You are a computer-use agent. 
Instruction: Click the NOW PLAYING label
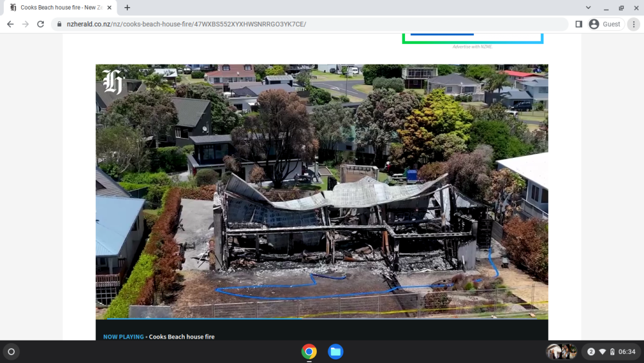(123, 337)
